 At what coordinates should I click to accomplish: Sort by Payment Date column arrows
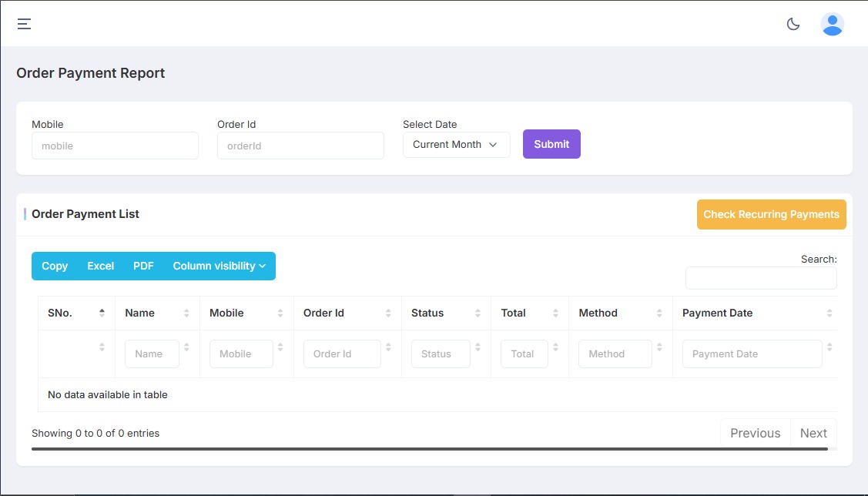pyautogui.click(x=829, y=313)
